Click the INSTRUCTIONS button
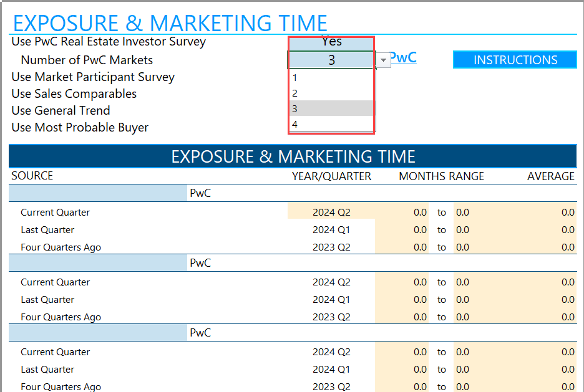This screenshot has width=584, height=392. pos(515,60)
